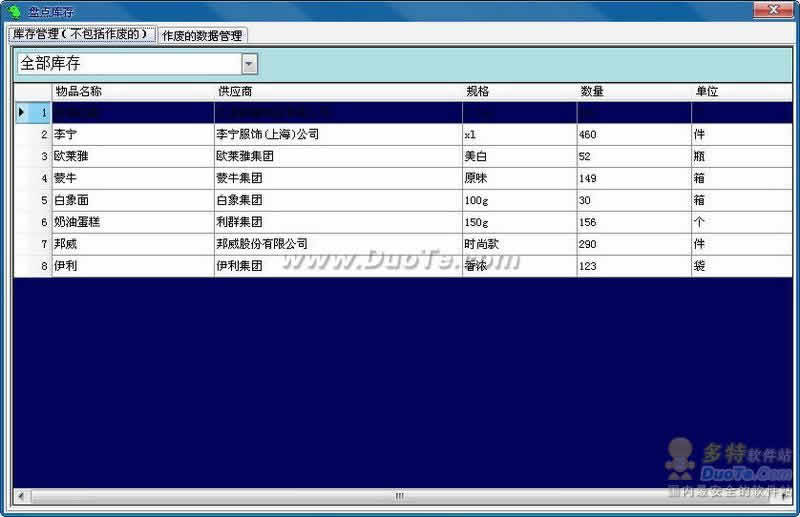Viewport: 800px width, 517px height.
Task: Select row header number 2
Action: 33,135
